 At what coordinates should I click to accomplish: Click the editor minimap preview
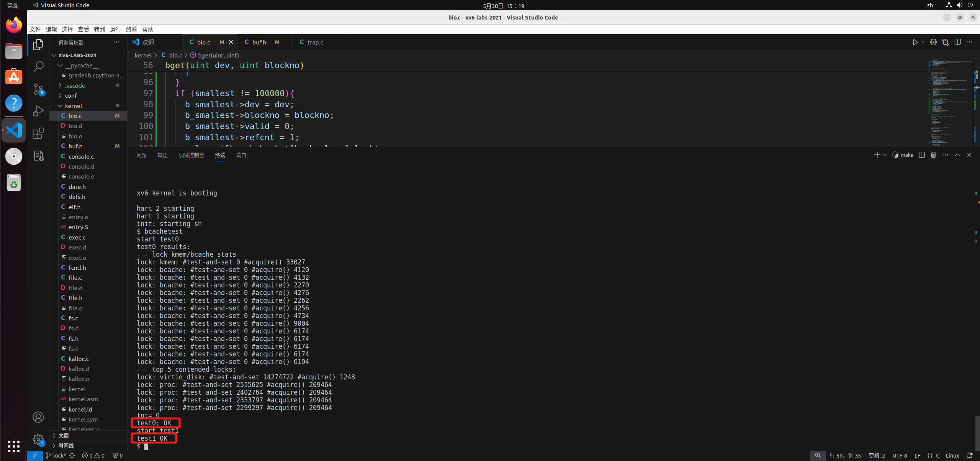(951, 103)
